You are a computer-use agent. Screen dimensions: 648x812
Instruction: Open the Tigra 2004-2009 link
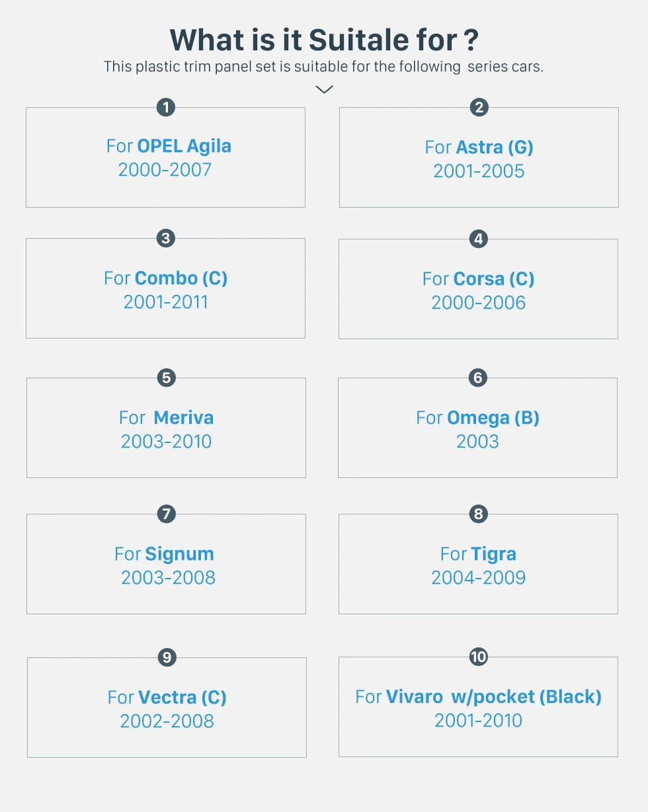point(478,565)
